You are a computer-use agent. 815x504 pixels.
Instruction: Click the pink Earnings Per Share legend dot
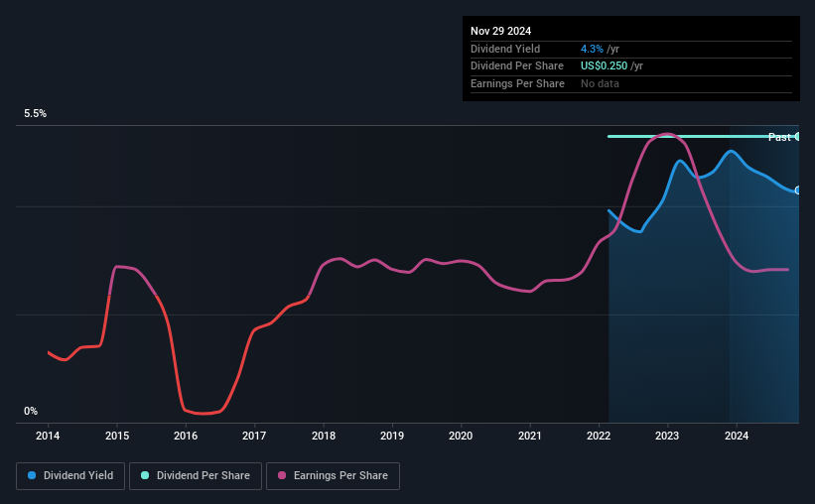tap(282, 476)
